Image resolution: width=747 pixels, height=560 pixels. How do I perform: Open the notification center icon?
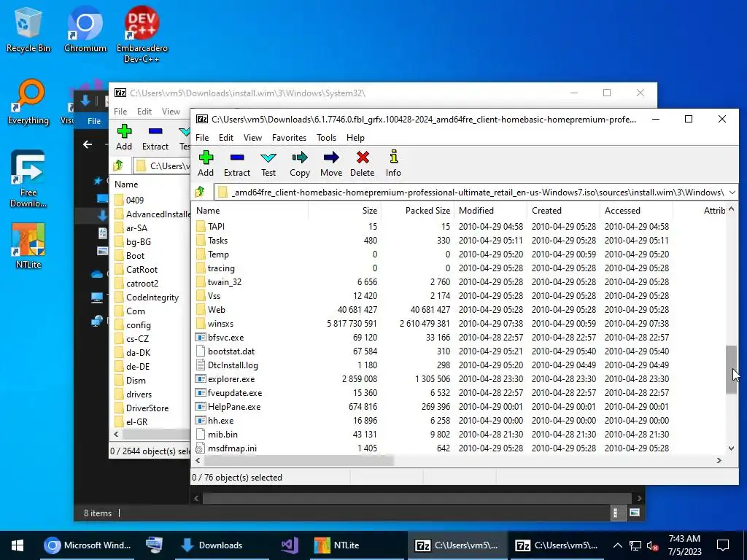723,545
